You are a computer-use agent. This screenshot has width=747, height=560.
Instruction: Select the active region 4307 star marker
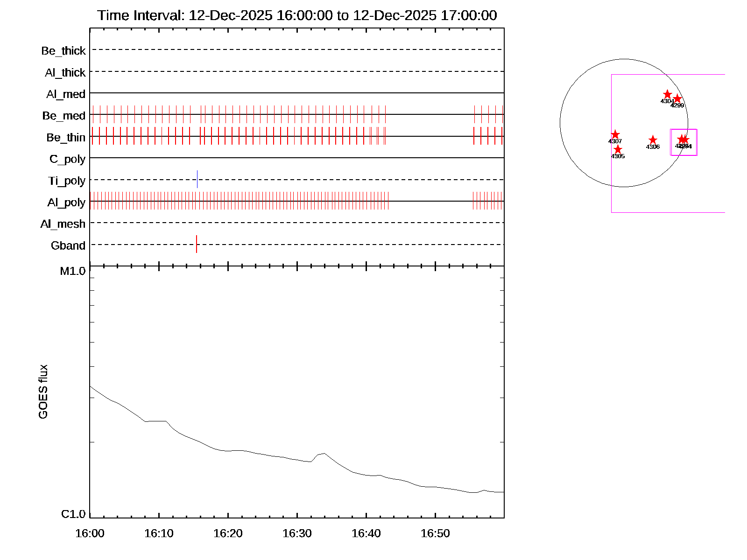[615, 134]
